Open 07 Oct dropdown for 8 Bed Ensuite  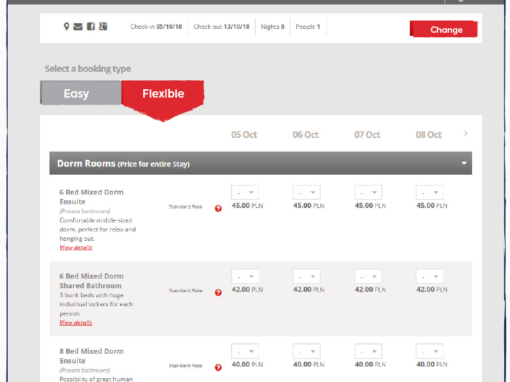(368, 351)
